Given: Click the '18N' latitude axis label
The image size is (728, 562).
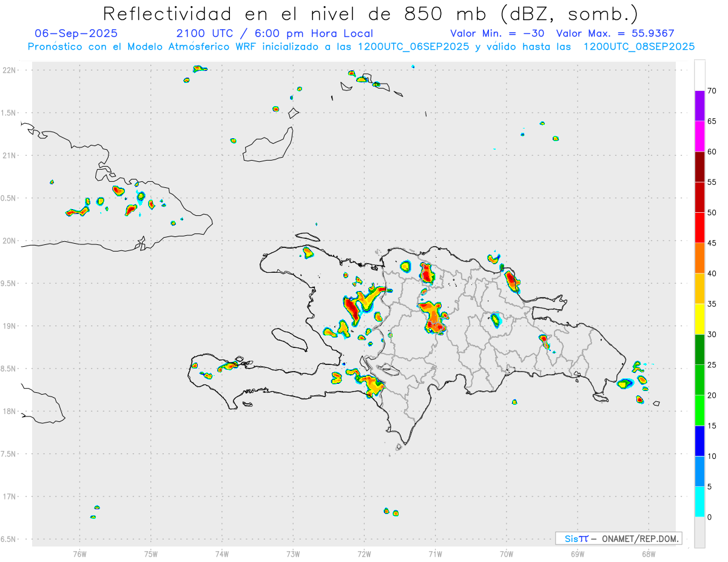Looking at the screenshot, I should click(x=9, y=411).
